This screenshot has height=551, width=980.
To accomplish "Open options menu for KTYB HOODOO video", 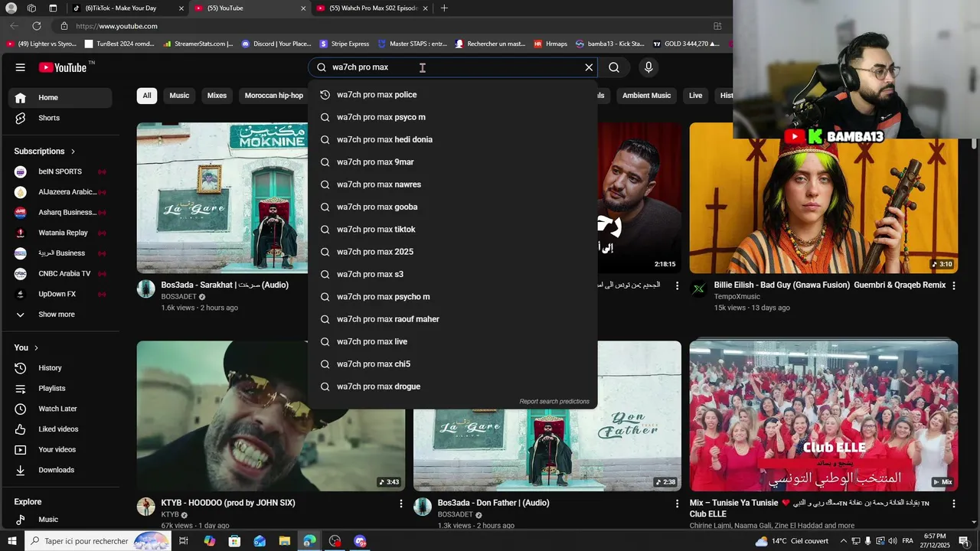I will coord(400,504).
